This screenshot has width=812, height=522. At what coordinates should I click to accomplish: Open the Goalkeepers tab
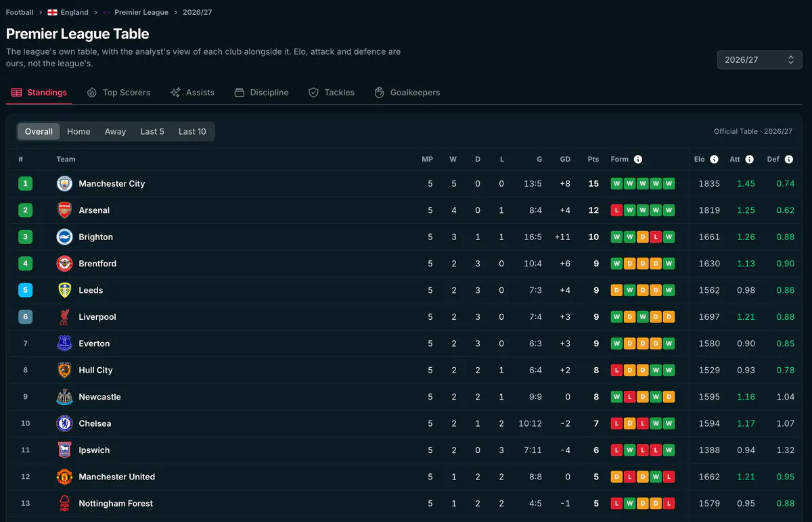coord(407,93)
